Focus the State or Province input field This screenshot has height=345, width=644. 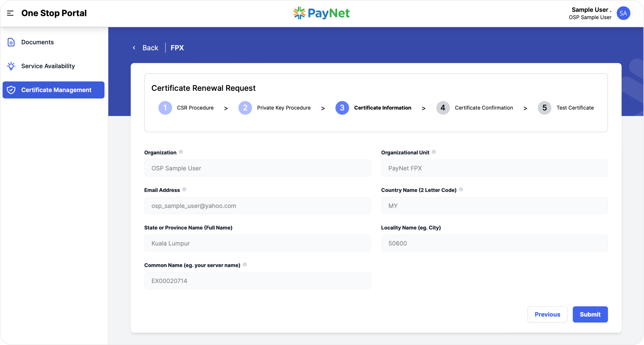coord(258,243)
